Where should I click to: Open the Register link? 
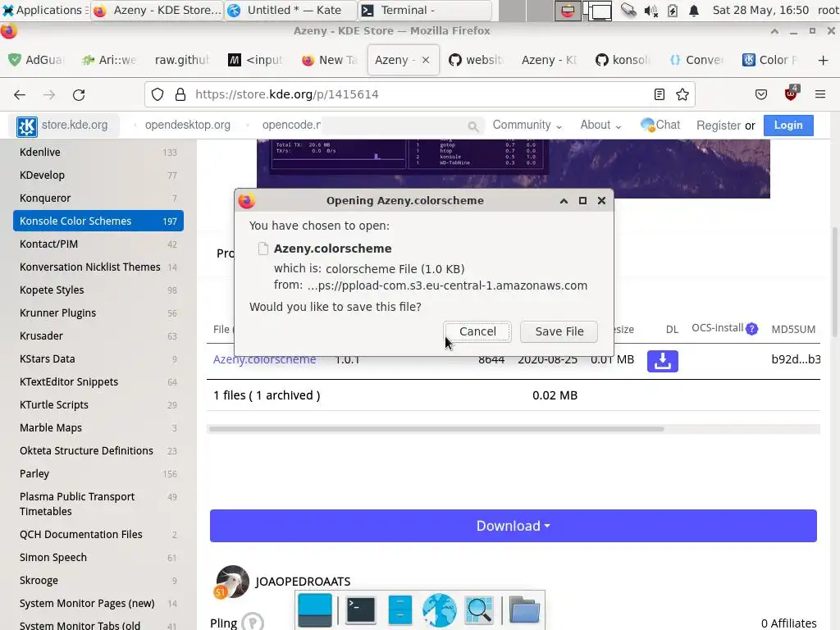coord(719,126)
